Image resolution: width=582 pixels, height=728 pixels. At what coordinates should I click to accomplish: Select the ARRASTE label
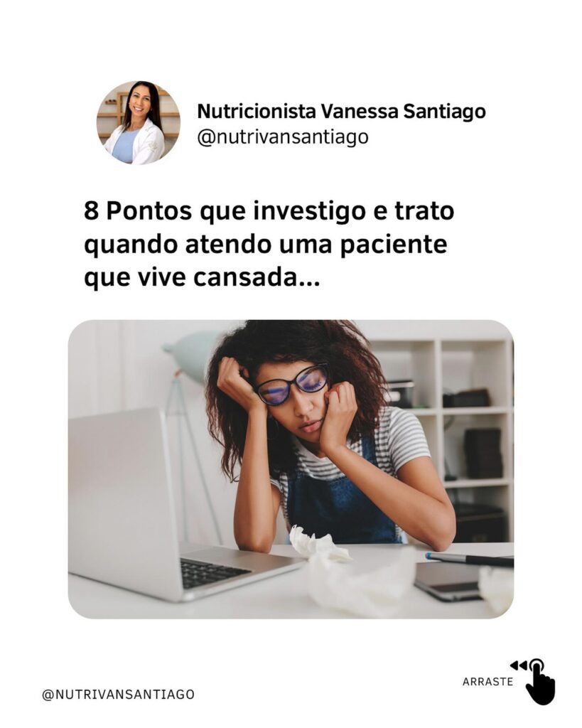(x=487, y=682)
